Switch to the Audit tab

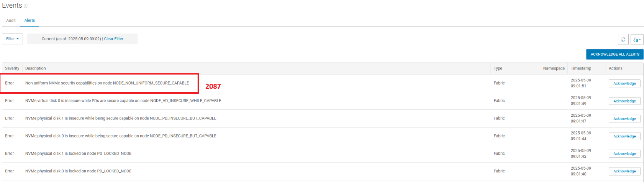click(x=11, y=20)
